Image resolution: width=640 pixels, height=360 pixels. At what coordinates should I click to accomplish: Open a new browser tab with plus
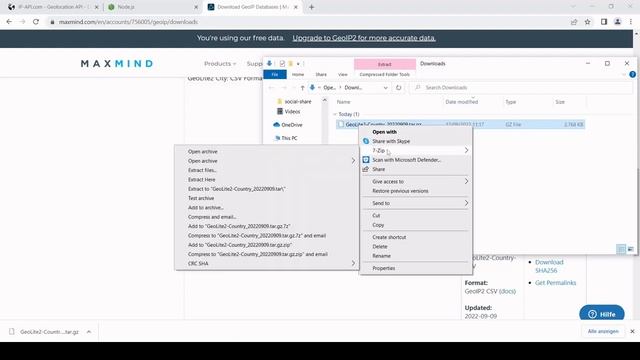[311, 7]
